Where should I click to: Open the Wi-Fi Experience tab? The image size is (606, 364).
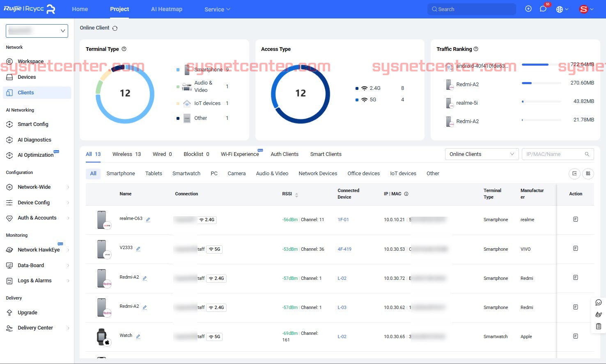240,154
